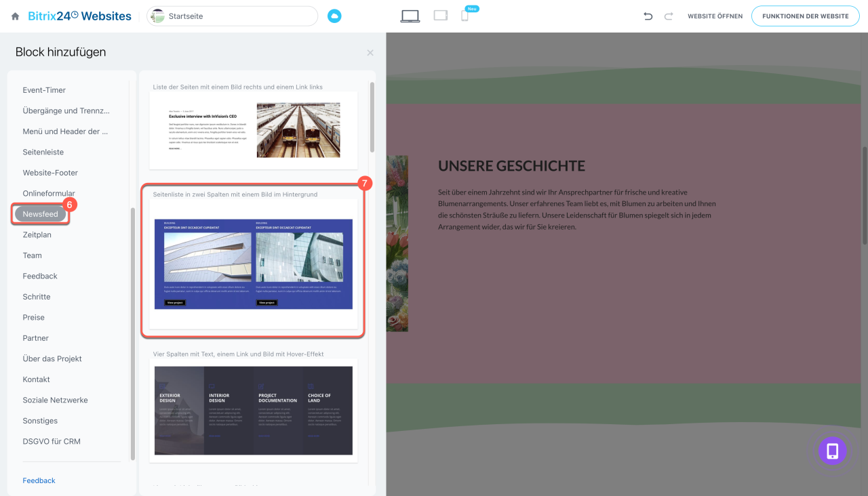This screenshot has width=868, height=496.
Task: Click the UNSERE GESCHICHTE heading
Action: pos(511,165)
